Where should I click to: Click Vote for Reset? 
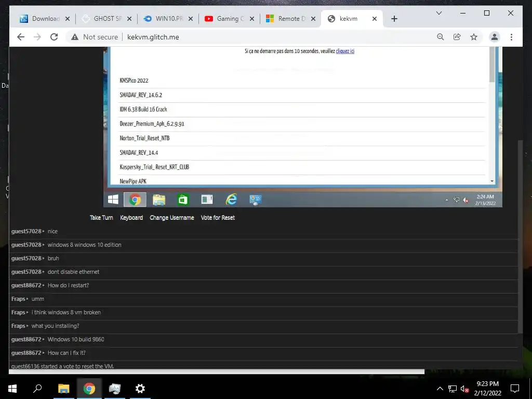click(x=218, y=218)
